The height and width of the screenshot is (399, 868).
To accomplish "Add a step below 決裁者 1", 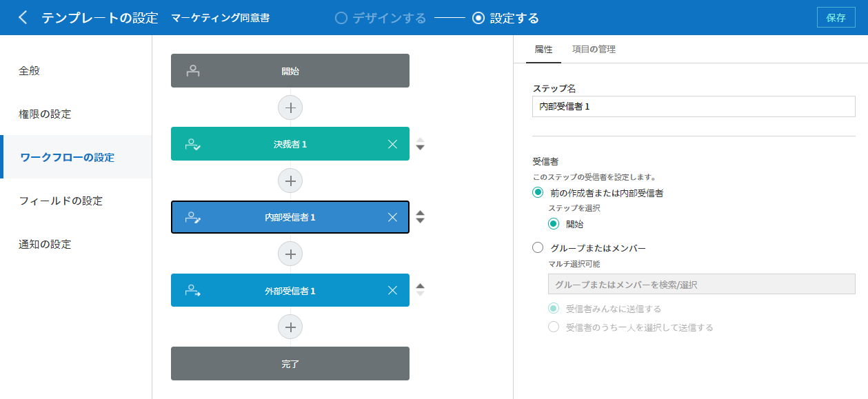I will [x=290, y=181].
